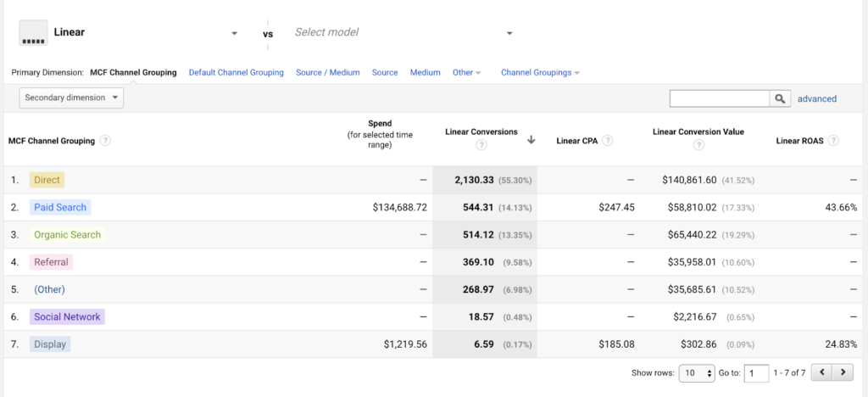Open help icon under Linear Conversions

pos(481,145)
